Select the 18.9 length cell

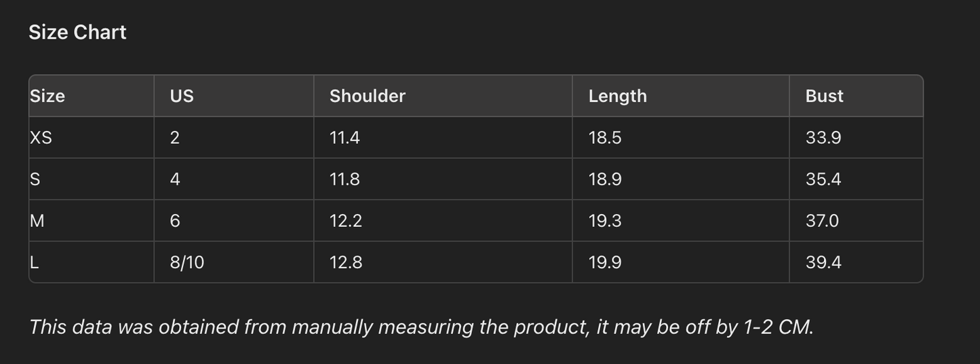pos(605,179)
